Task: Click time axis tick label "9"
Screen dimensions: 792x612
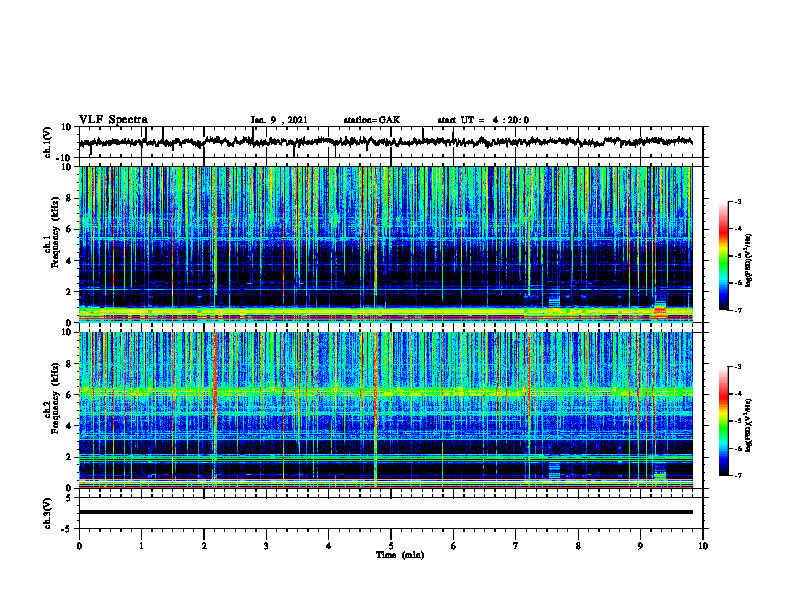Action: (640, 546)
